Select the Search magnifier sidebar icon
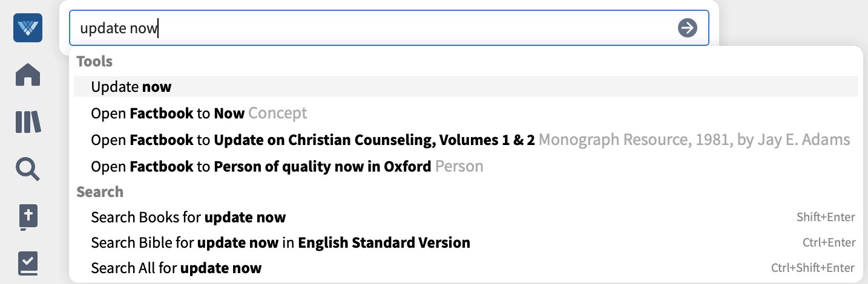The height and width of the screenshot is (284, 868). pos(28,169)
